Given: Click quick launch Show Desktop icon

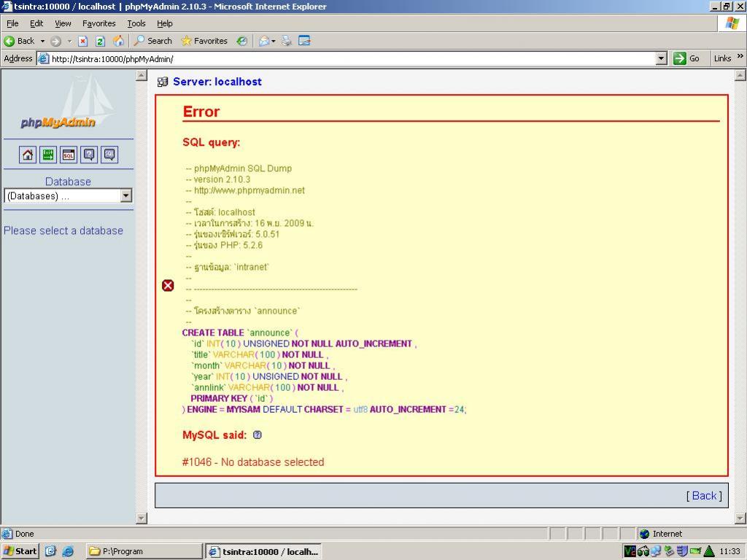Looking at the screenshot, I should tap(50, 551).
